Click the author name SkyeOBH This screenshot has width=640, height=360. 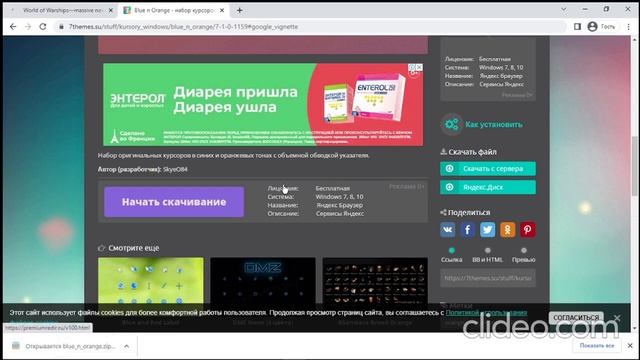click(175, 169)
